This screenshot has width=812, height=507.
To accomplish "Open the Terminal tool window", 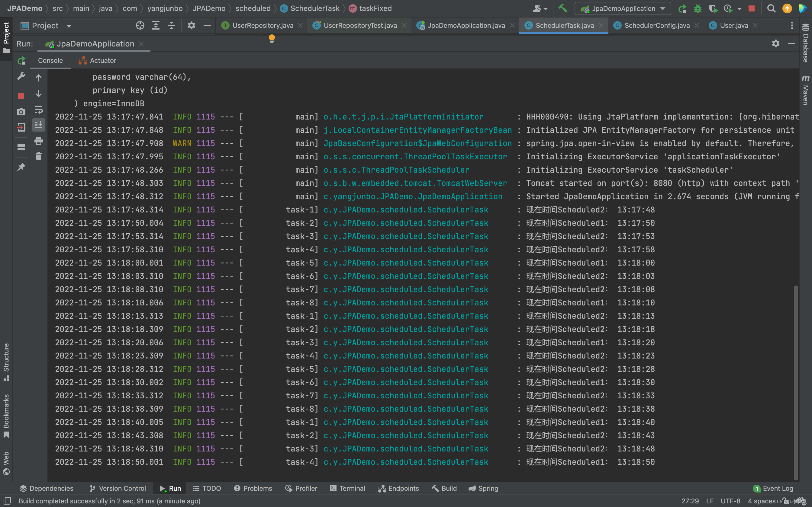I will point(348,488).
